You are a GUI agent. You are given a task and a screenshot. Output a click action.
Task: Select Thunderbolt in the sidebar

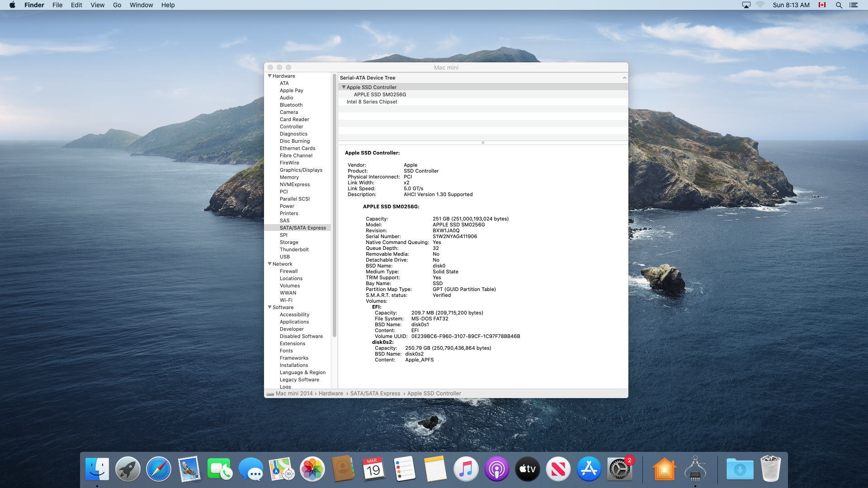294,249
